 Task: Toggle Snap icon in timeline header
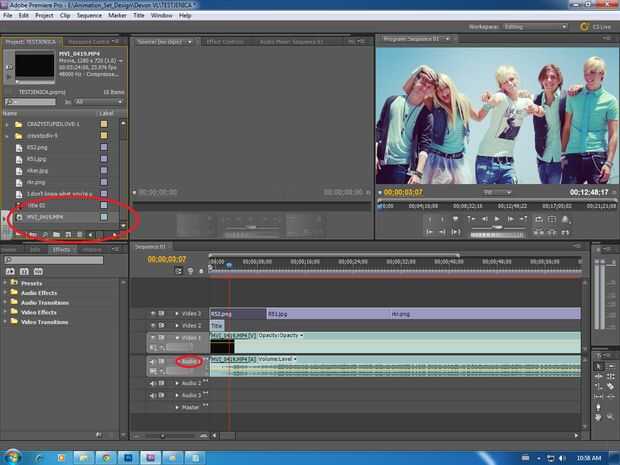point(179,271)
